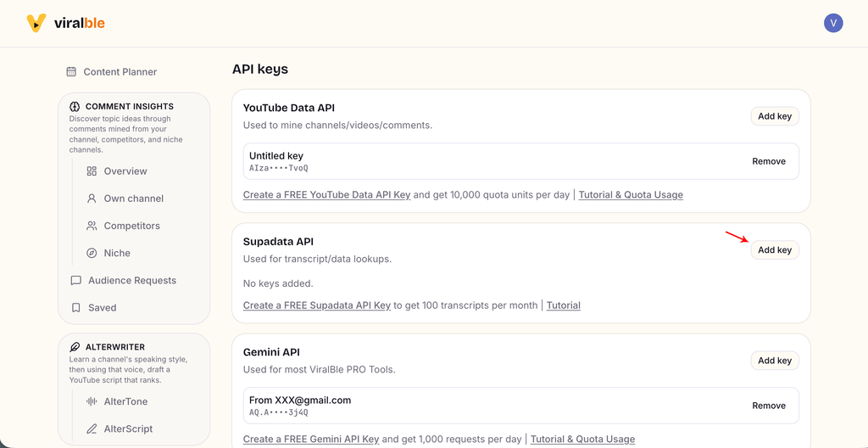This screenshot has width=868, height=448.
Task: Click the Competitors people icon
Action: point(92,226)
